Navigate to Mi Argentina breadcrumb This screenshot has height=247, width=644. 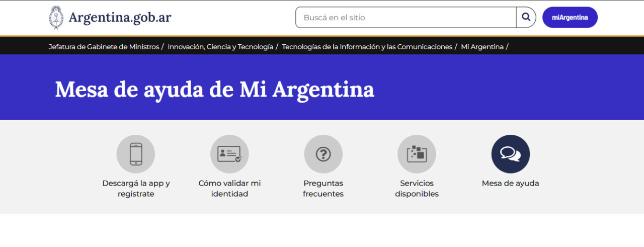point(482,47)
